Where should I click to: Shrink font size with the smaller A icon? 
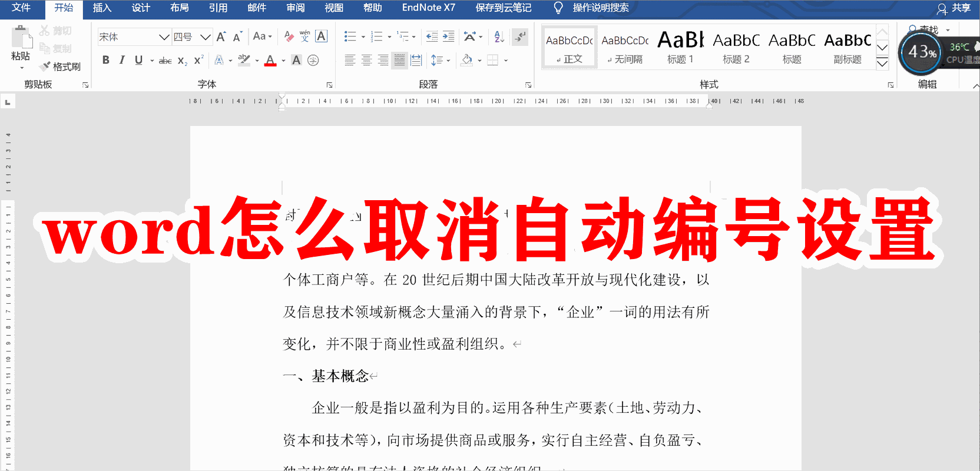(x=237, y=37)
